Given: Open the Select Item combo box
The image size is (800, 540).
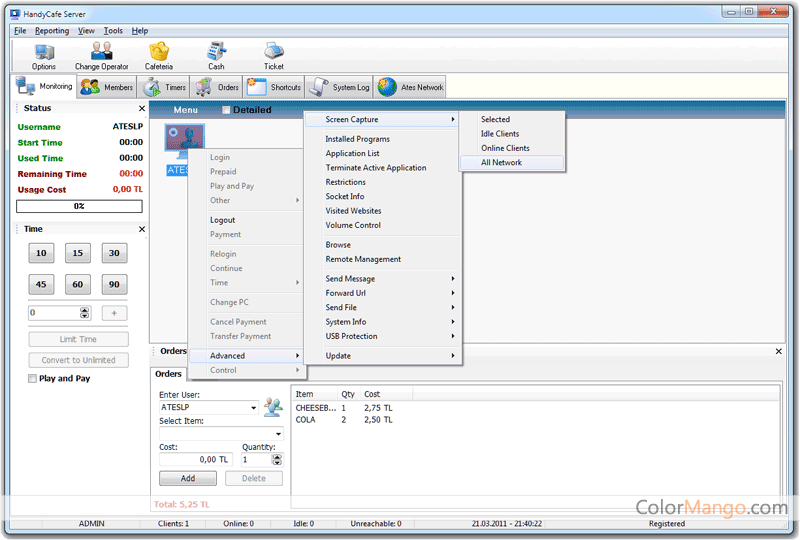Looking at the screenshot, I should click(278, 433).
